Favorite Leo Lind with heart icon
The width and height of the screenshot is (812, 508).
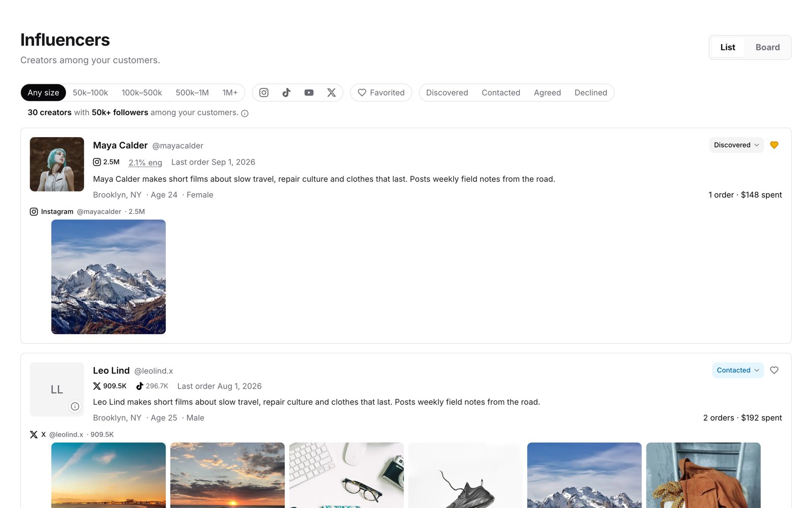pyautogui.click(x=774, y=370)
